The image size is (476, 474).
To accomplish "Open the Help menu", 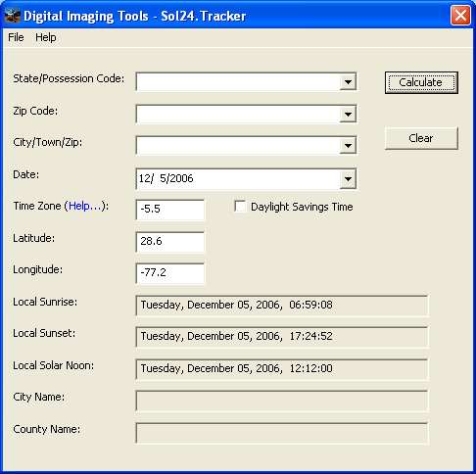I will point(46,37).
